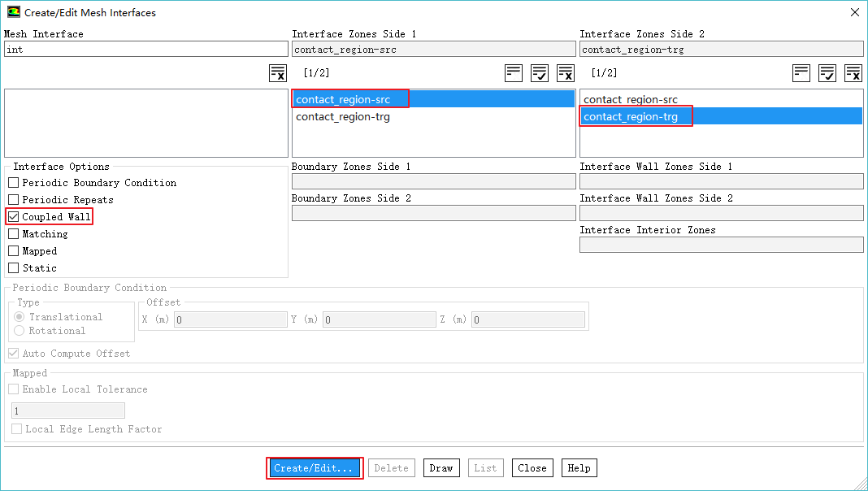Close the dialog with the Close button
Image resolution: width=868 pixels, height=491 pixels.
(532, 468)
